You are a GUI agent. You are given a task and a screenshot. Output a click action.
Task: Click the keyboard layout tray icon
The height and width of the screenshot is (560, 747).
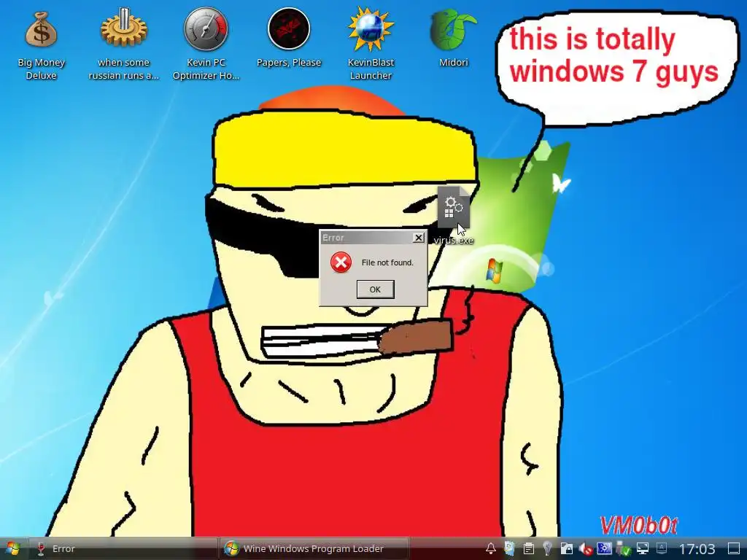(662, 548)
